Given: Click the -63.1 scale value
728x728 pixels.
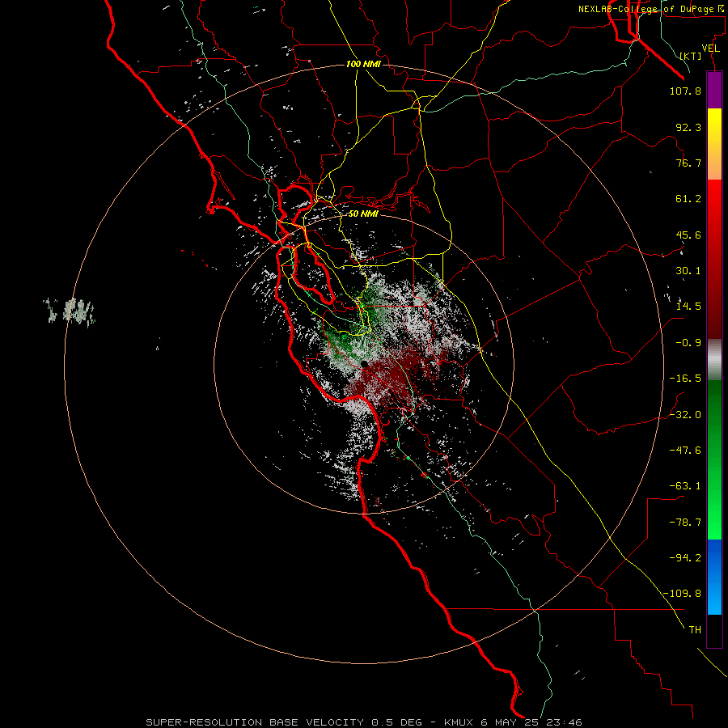Looking at the screenshot, I should point(685,486).
